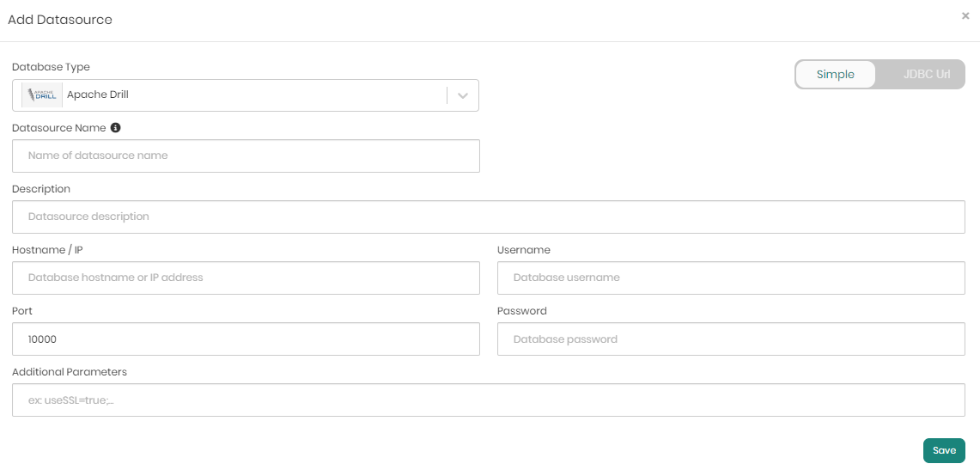Image resolution: width=980 pixels, height=476 pixels.
Task: Click the Database password field
Action: click(x=731, y=339)
